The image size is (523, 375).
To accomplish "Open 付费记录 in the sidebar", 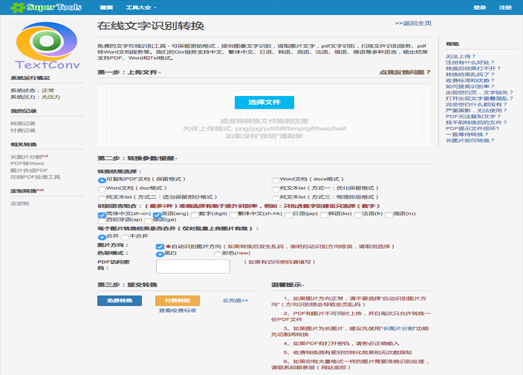I will pos(23,130).
